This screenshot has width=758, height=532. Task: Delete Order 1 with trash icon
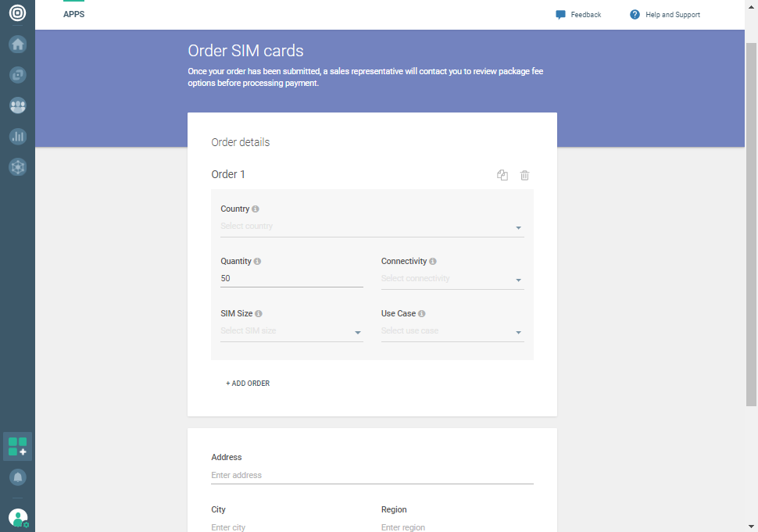pos(525,175)
